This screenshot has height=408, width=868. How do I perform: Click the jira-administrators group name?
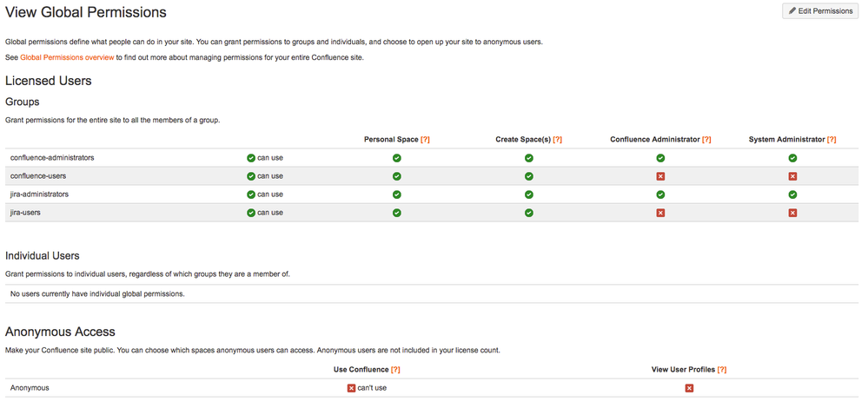click(x=39, y=194)
